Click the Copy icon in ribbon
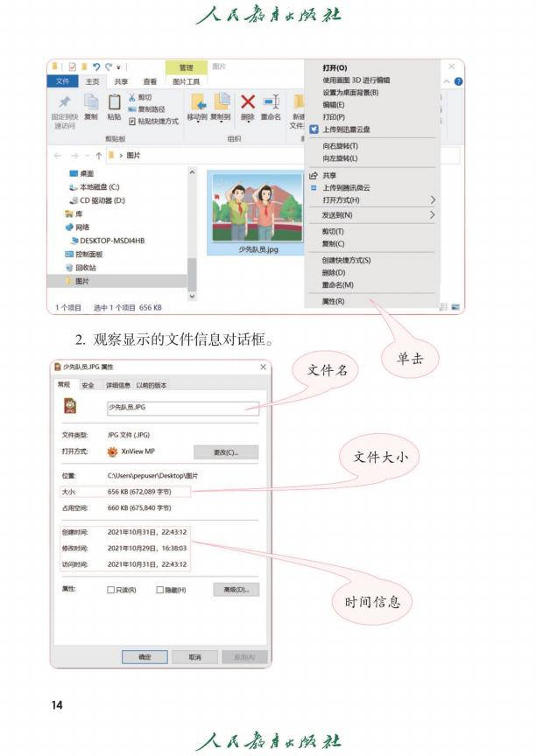 click(x=91, y=101)
